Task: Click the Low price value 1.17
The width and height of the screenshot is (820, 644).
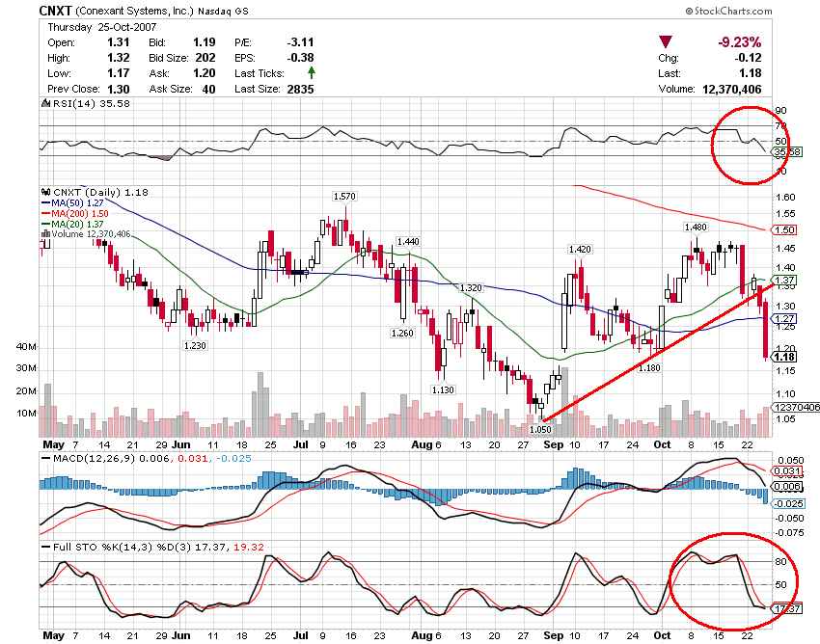Action: click(x=119, y=73)
